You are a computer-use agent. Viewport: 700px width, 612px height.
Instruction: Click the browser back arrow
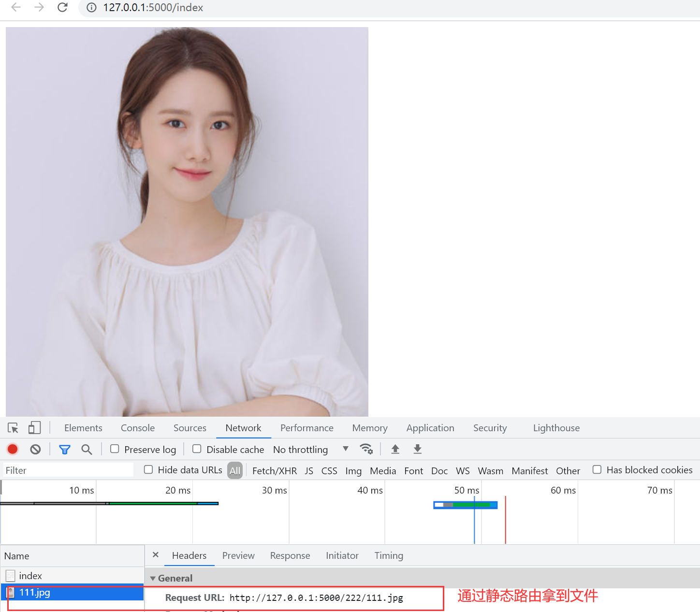16,7
